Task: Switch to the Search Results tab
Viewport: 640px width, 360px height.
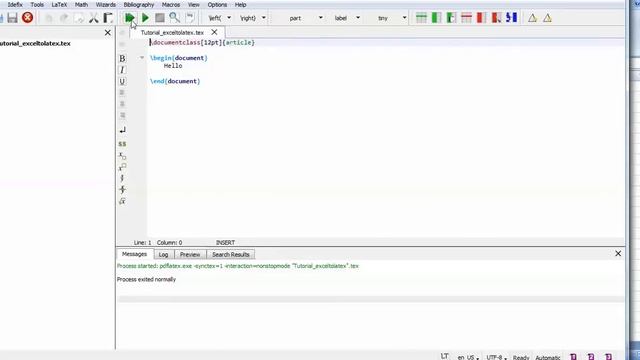Action: (231, 254)
